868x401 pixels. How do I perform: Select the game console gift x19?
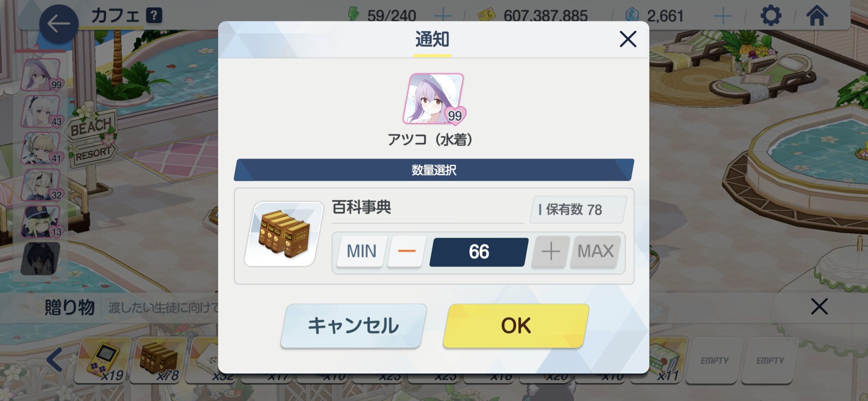(103, 360)
